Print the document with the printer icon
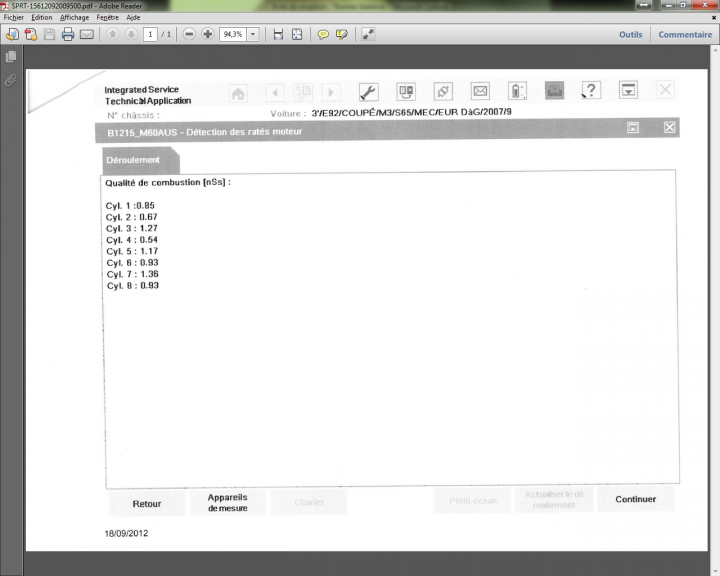Screen dimensions: 720x576 coord(68,34)
